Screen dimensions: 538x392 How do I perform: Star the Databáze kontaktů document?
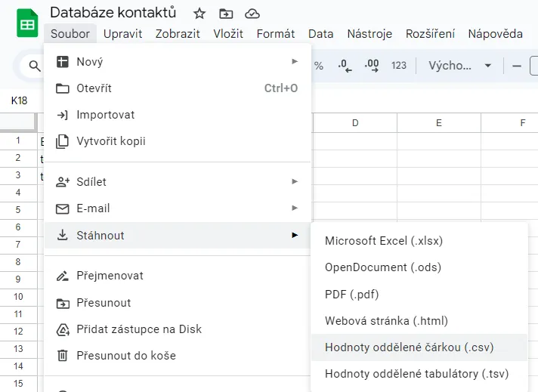(199, 14)
